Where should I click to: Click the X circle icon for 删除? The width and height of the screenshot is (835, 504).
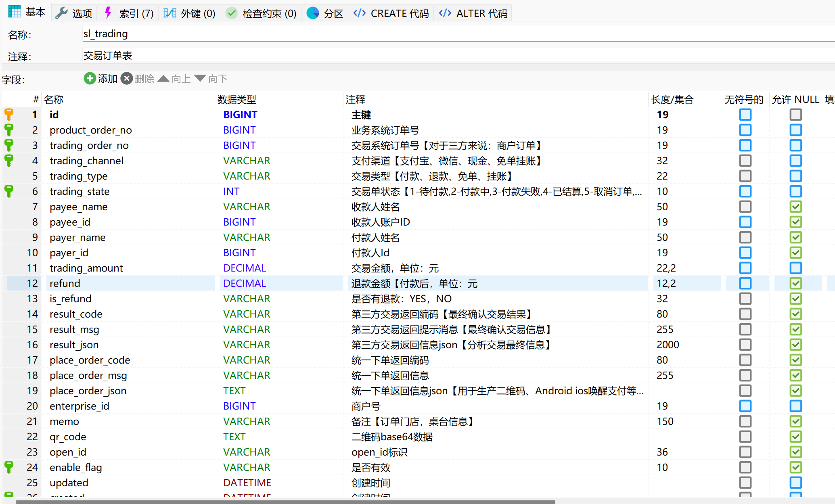coord(127,78)
